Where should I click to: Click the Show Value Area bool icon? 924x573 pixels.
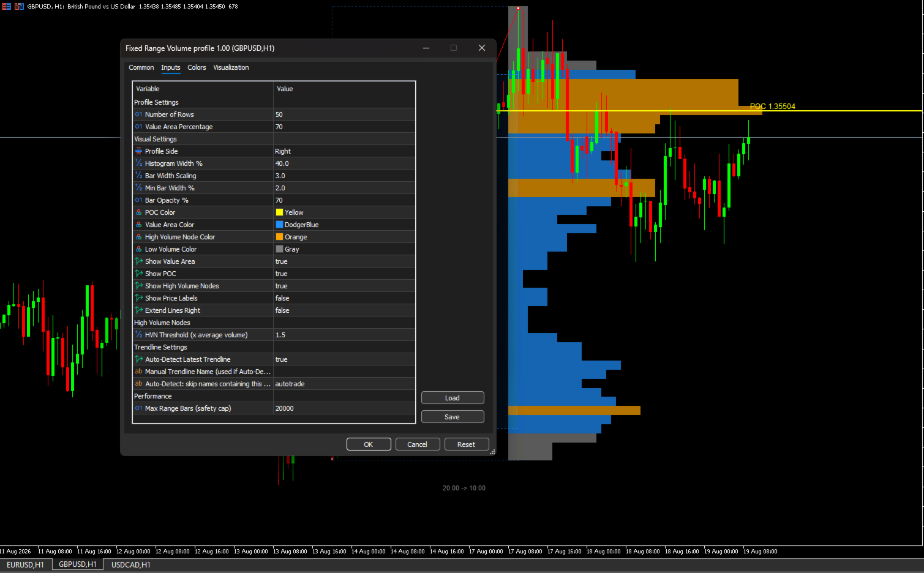[x=138, y=261]
